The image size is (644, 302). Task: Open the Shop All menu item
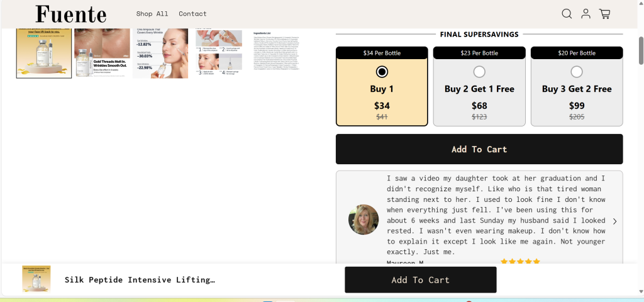point(152,14)
